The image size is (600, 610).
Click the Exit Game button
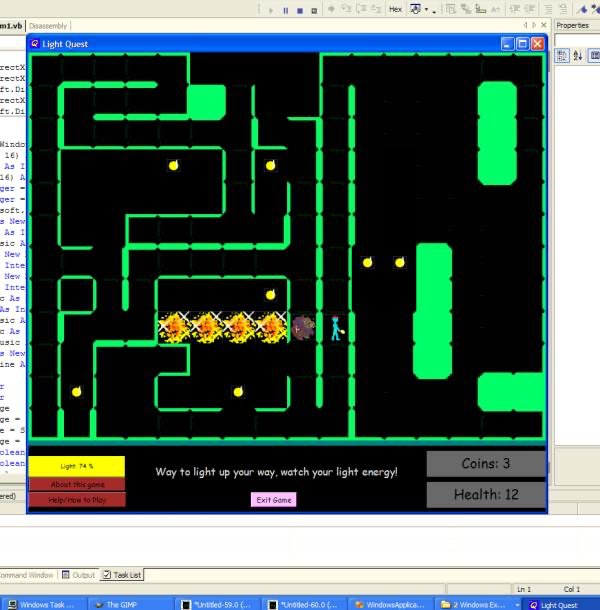pyautogui.click(x=274, y=500)
